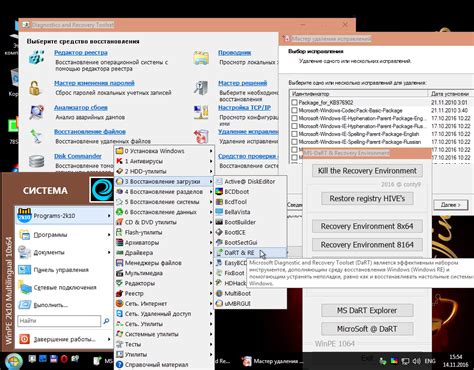Click the Мастер удаления taskbar button
This screenshot has width=474, height=370.
(x=272, y=361)
